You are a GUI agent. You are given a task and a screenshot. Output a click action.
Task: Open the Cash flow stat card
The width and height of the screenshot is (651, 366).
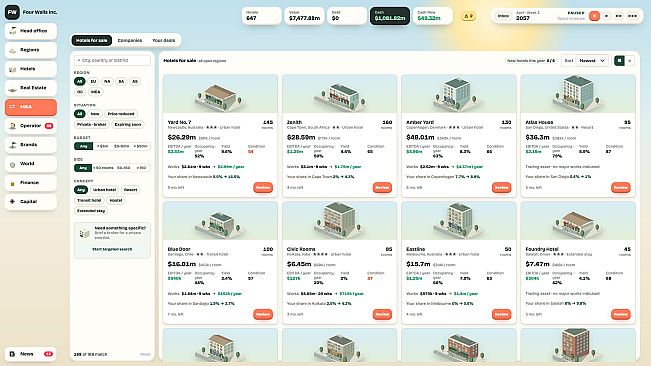[433, 16]
